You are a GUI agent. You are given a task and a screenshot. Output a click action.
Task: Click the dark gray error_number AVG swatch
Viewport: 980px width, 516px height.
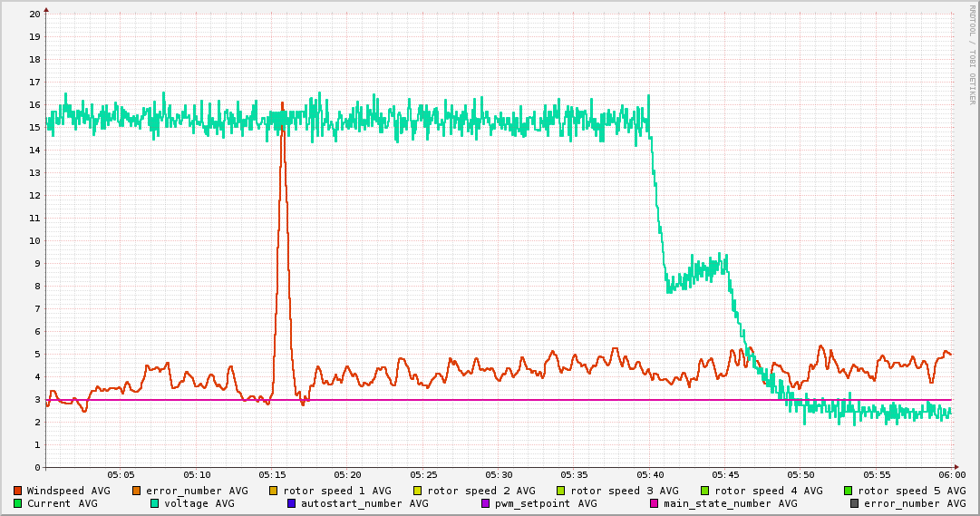coord(854,503)
